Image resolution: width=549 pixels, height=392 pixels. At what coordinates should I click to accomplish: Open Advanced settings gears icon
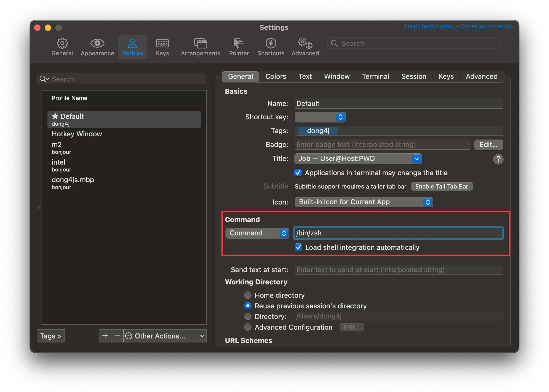[305, 43]
